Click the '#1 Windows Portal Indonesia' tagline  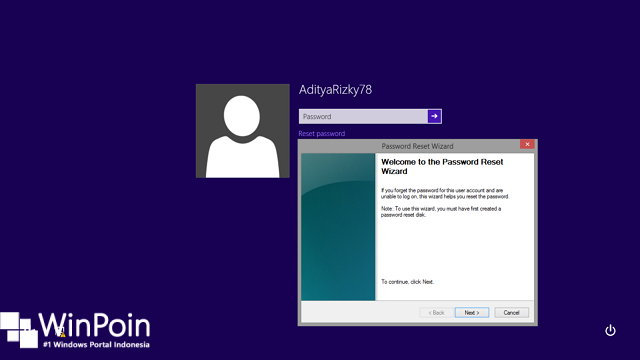click(96, 344)
